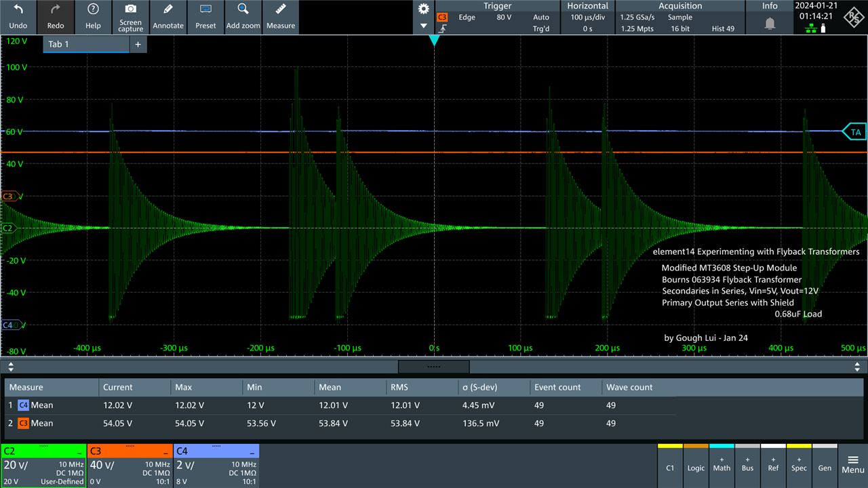Take a Screen capture
Screen dimensions: 868x488
pos(131,17)
